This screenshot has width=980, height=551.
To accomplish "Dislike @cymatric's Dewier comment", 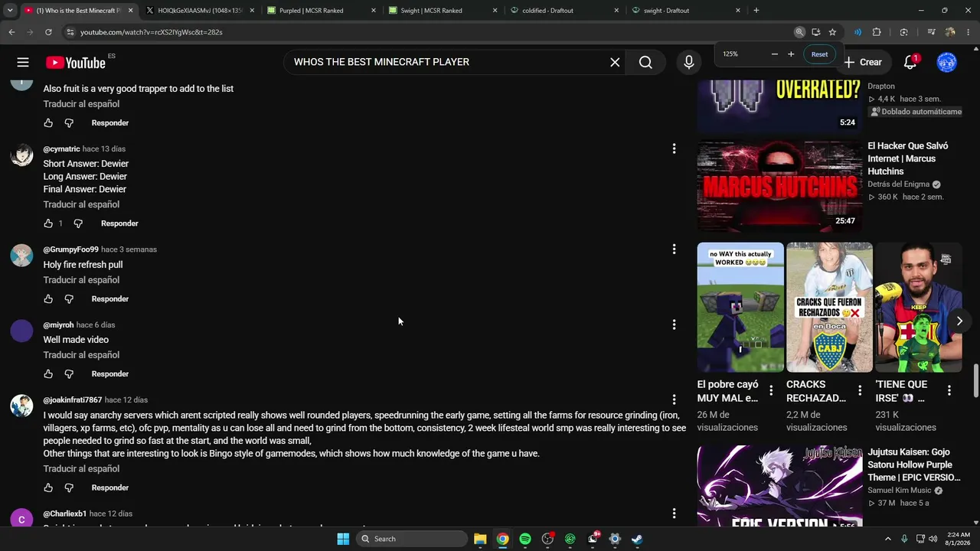I will point(78,223).
